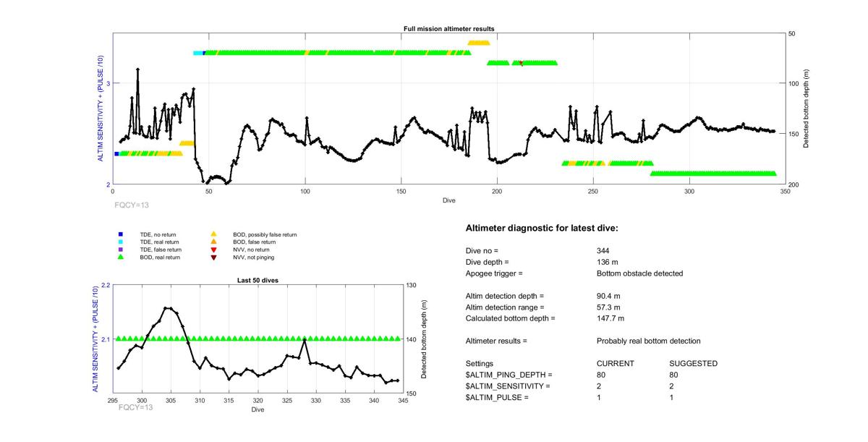The height and width of the screenshot is (442, 868).
Task: Click the "Dive" axis label of Last 50 dives chart
Action: [x=258, y=409]
